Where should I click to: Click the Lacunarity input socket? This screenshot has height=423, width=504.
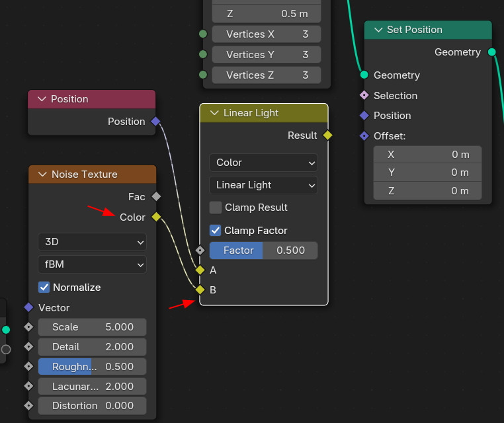pyautogui.click(x=28, y=386)
